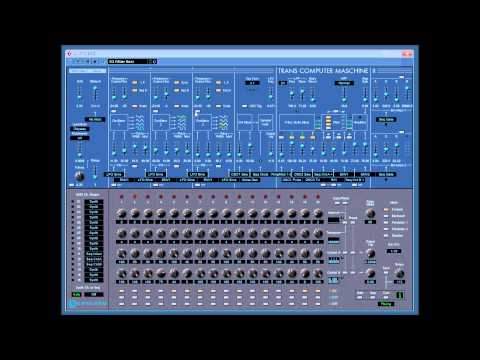The image size is (480, 360).
Task: Click the first Synth row in channel list
Action: click(x=94, y=202)
